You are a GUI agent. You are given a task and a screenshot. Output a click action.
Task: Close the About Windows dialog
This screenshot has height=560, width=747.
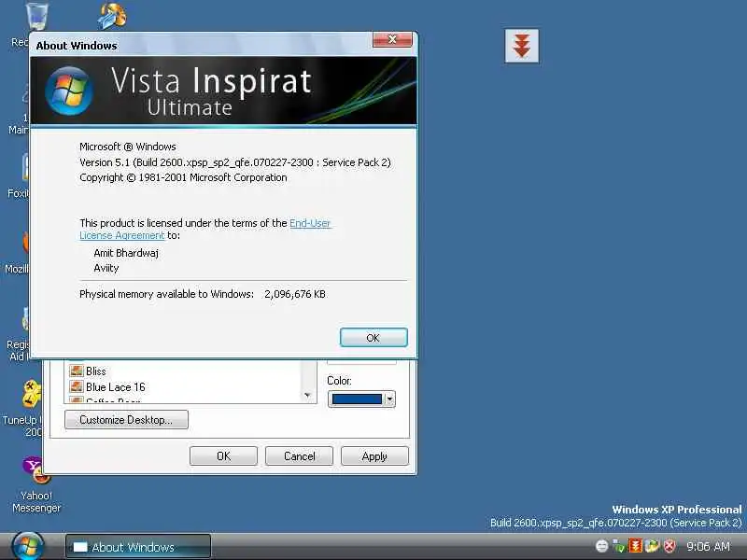[x=392, y=40]
